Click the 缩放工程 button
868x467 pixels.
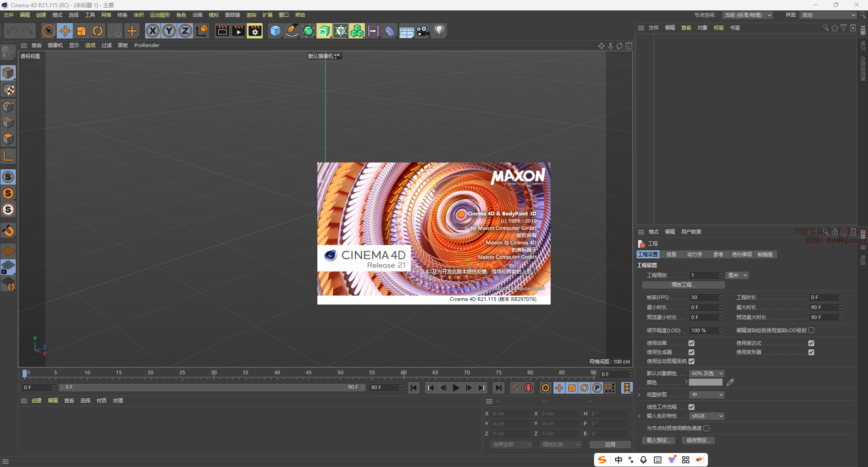pos(683,285)
